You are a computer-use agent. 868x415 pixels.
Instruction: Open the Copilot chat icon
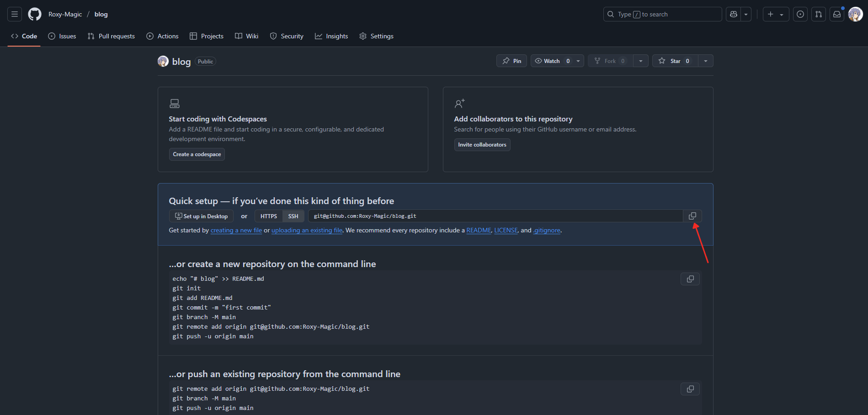(x=734, y=14)
